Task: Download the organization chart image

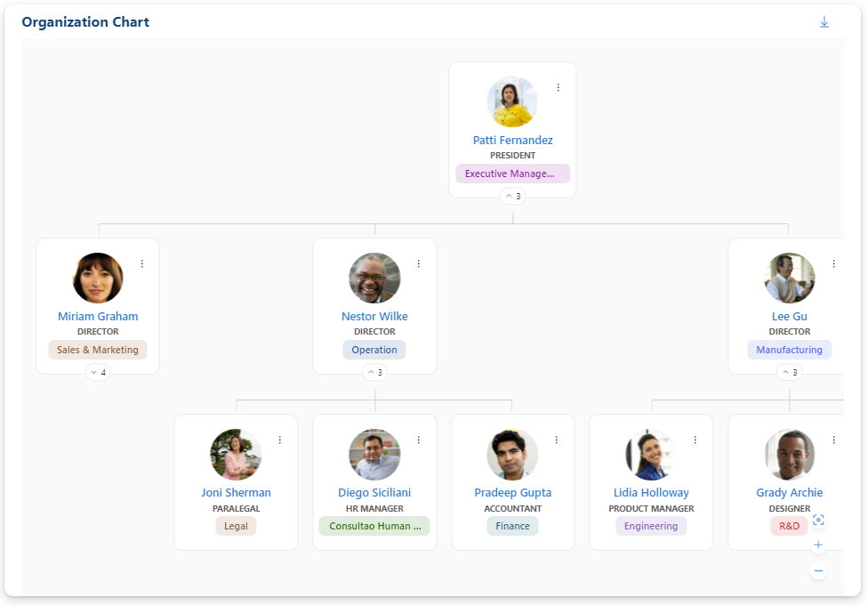Action: pyautogui.click(x=824, y=21)
